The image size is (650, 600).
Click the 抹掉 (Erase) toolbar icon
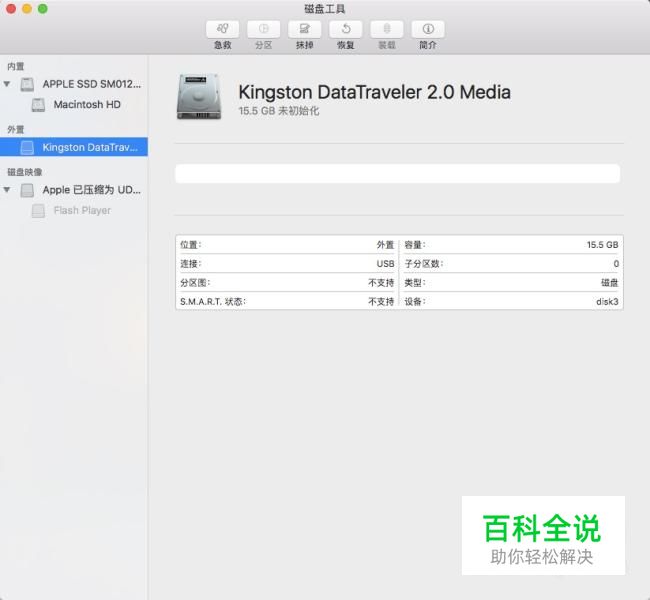click(304, 29)
